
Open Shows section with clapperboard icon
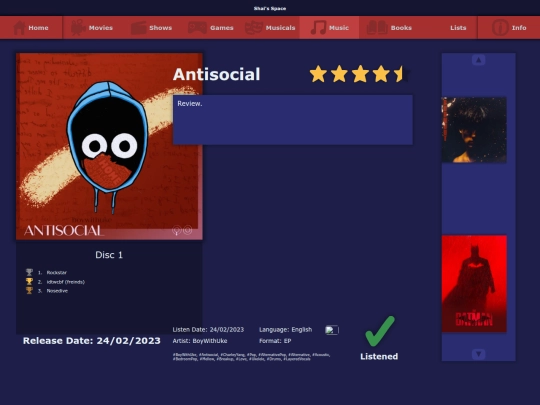pyautogui.click(x=139, y=28)
